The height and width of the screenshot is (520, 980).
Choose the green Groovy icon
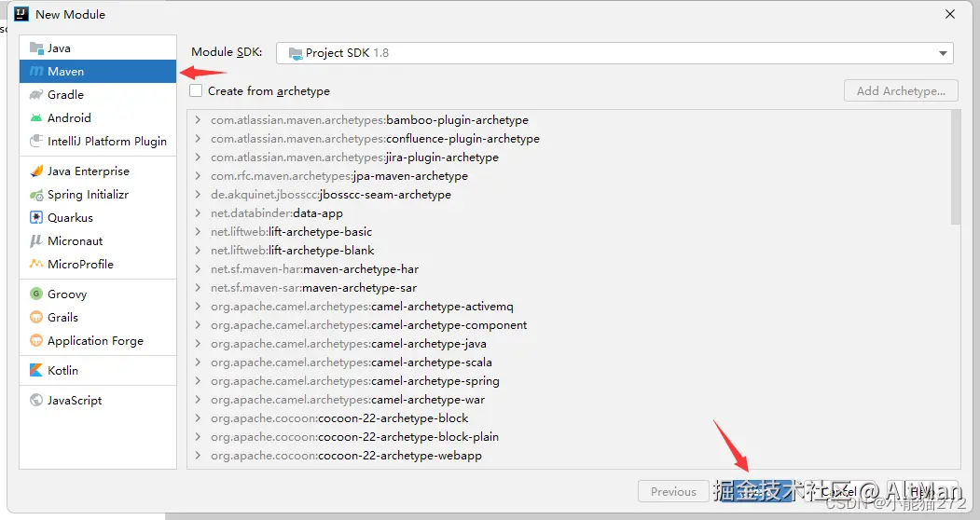pyautogui.click(x=36, y=294)
